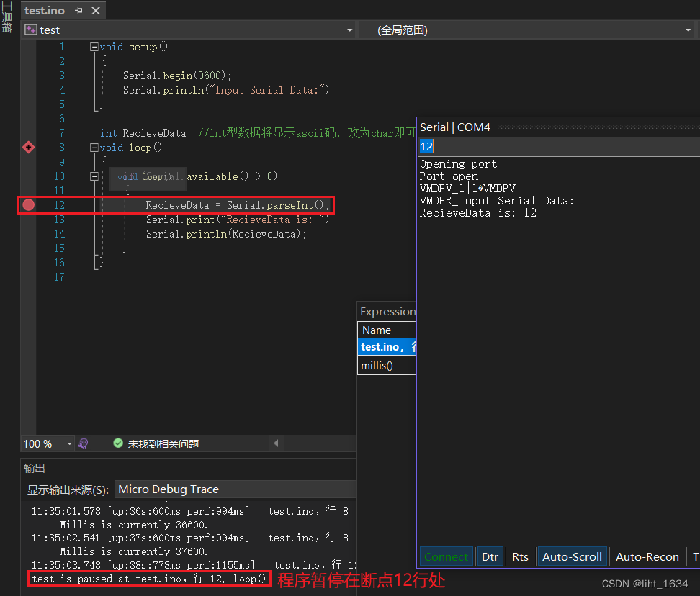Click the purple test project icon
This screenshot has height=596, width=700.
[x=30, y=30]
